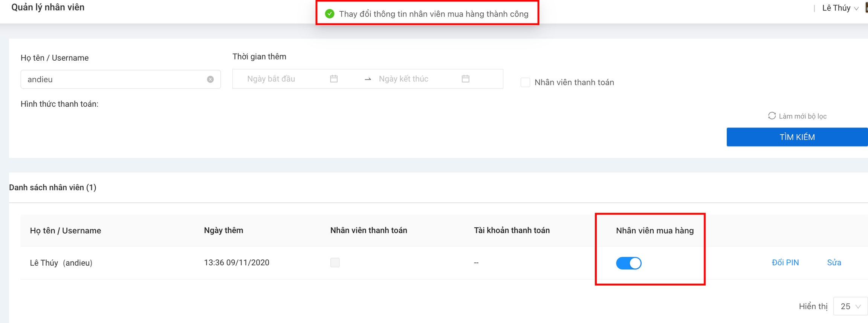Disable the Nhân viên mua hàng switch
This screenshot has height=323, width=868.
coord(628,263)
